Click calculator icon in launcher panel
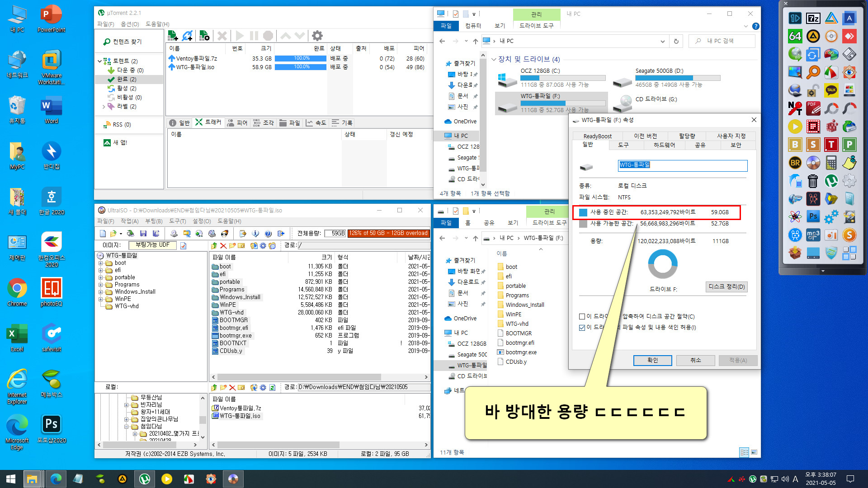Image resolution: width=868 pixels, height=488 pixels. tap(831, 163)
